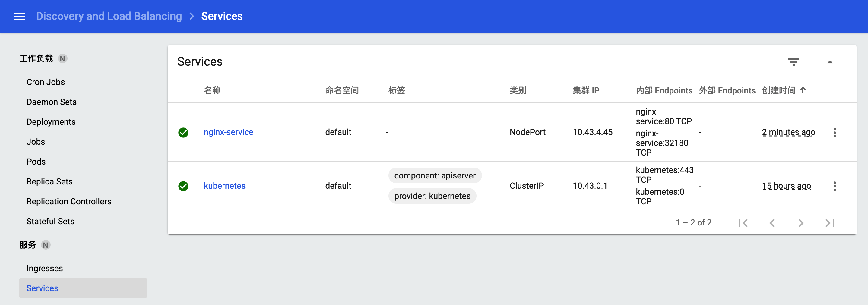
Task: Click the sort arrow next to 创建时间
Action: coord(803,90)
